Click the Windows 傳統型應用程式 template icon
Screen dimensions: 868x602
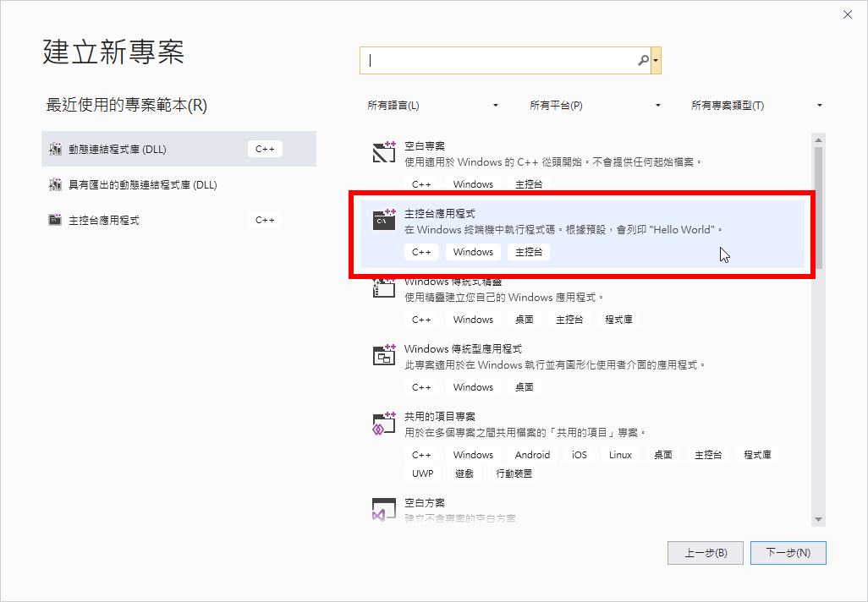[383, 354]
